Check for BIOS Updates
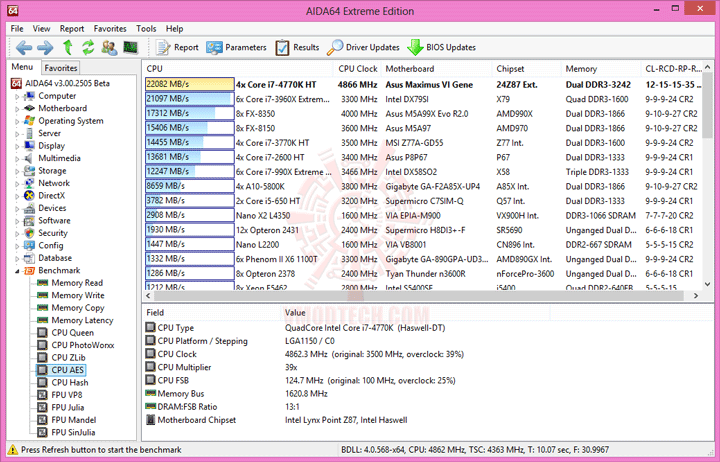Image resolution: width=720 pixels, height=462 pixels. click(441, 47)
